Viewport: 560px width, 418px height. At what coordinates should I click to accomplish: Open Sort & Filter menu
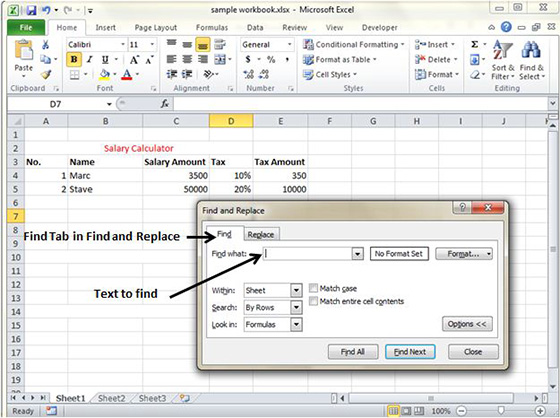coord(503,60)
